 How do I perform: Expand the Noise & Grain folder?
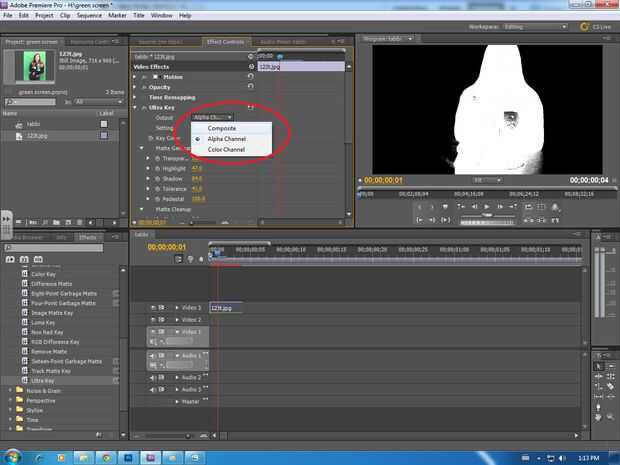click(10, 391)
